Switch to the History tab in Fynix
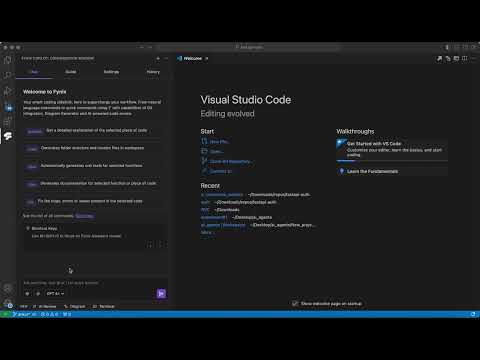Image resolution: width=480 pixels, height=360 pixels. (153, 72)
